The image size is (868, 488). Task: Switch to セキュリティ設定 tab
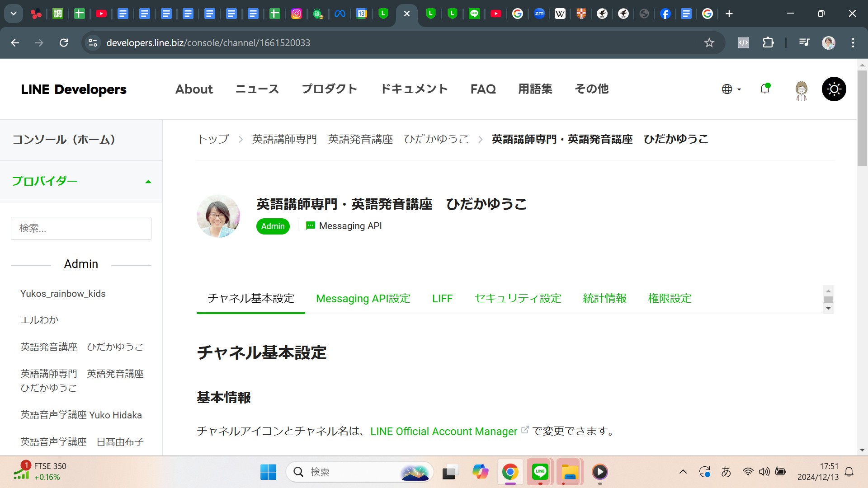click(x=518, y=299)
